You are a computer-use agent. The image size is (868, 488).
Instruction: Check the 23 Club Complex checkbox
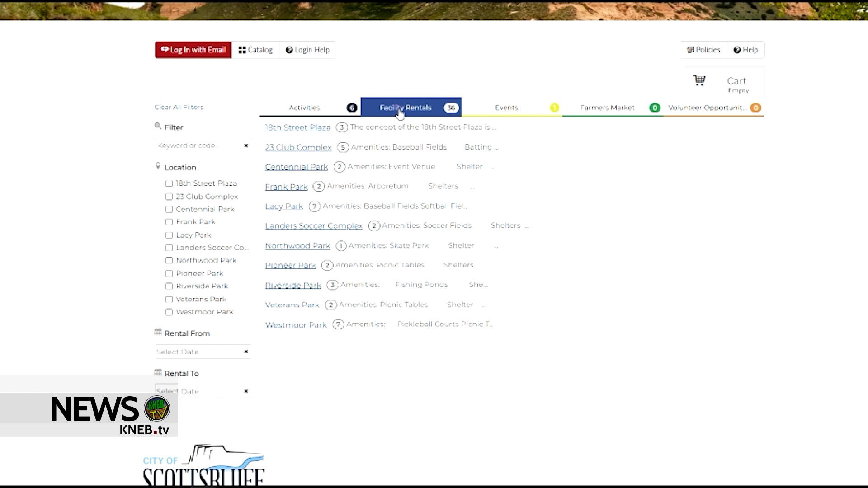coord(169,196)
